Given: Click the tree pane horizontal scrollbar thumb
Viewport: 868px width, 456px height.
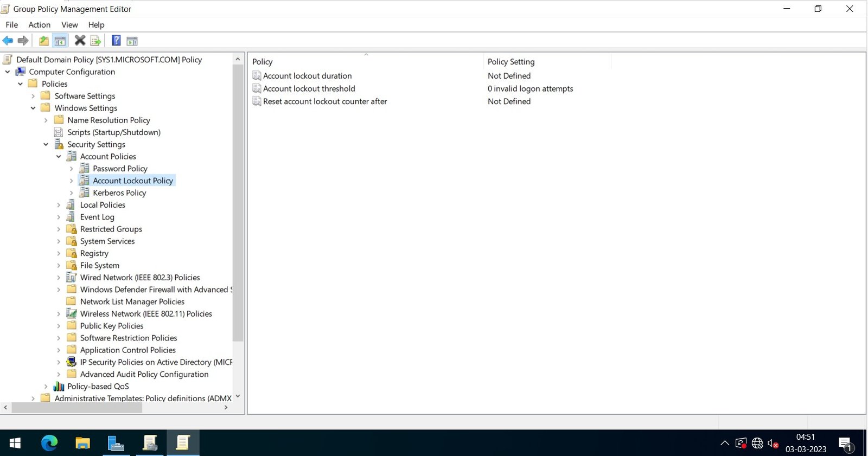Looking at the screenshot, I should 76,407.
